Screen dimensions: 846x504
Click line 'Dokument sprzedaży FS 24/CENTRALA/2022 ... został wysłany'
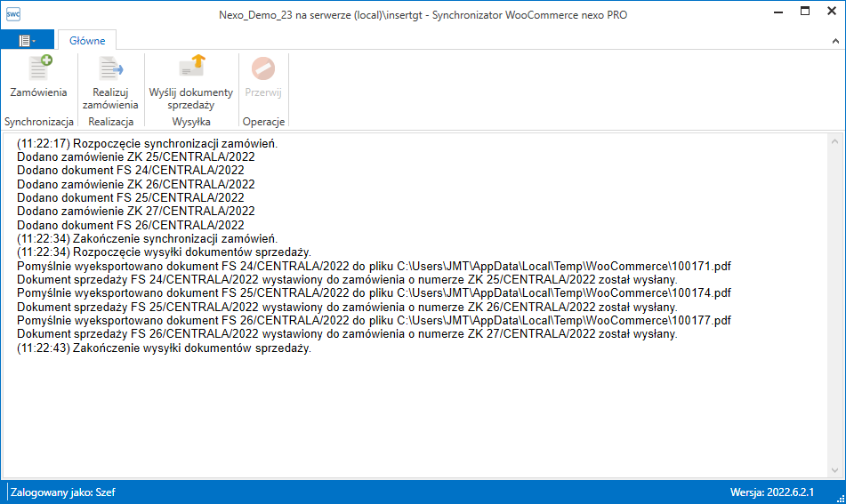pyautogui.click(x=347, y=280)
